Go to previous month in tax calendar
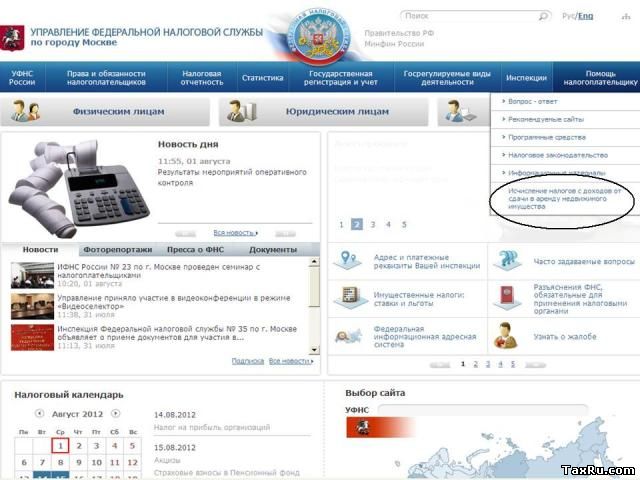This screenshot has width=640, height=480. click(39, 413)
